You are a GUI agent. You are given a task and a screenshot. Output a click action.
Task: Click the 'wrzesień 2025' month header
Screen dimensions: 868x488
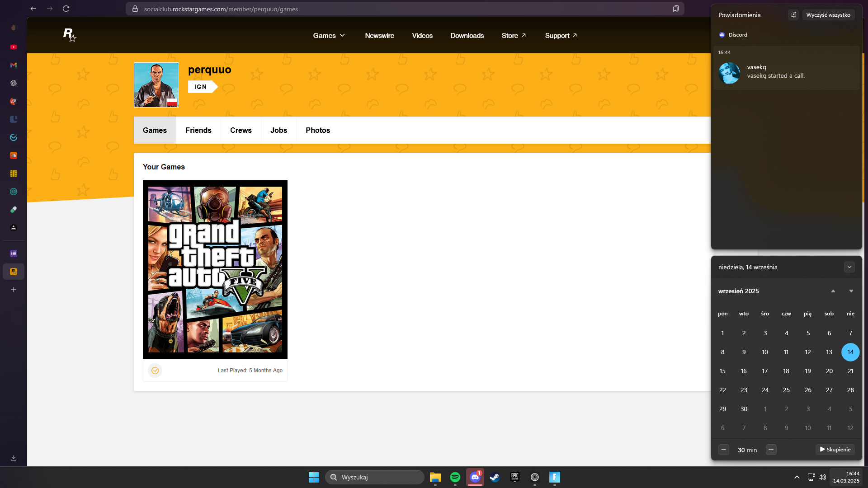click(x=739, y=291)
